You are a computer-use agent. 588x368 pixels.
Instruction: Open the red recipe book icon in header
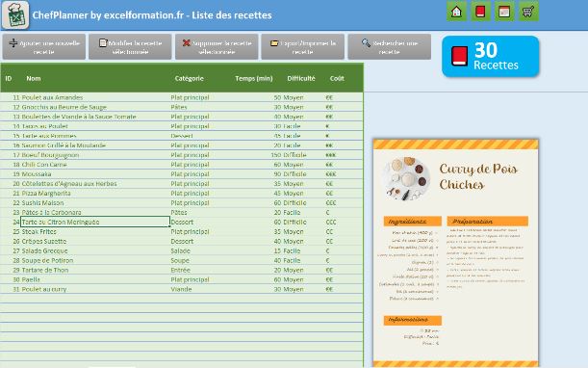(x=480, y=12)
